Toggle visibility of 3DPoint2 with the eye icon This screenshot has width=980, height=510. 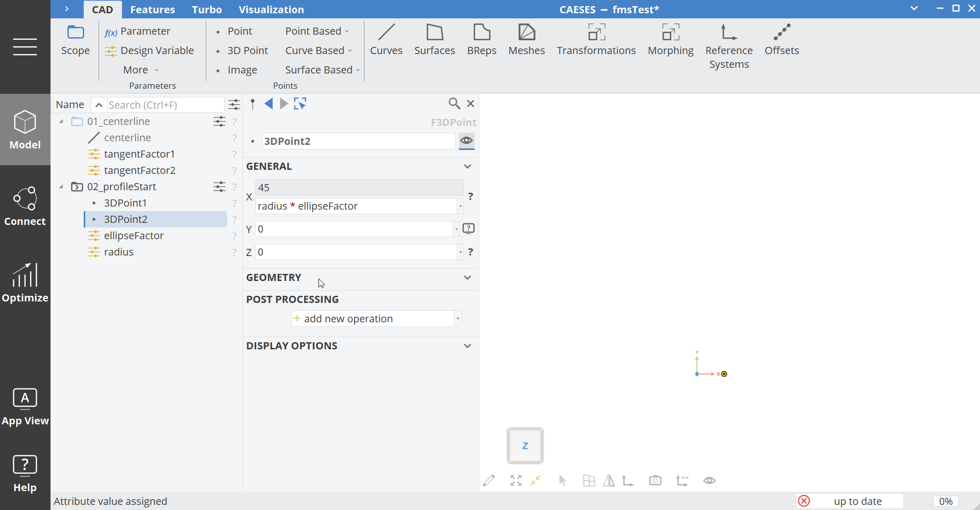(467, 141)
